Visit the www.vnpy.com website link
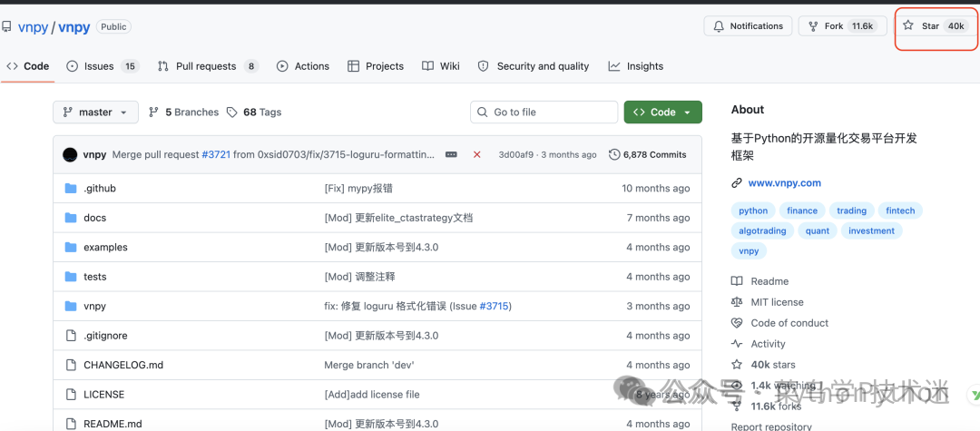The image size is (980, 431). (x=784, y=183)
